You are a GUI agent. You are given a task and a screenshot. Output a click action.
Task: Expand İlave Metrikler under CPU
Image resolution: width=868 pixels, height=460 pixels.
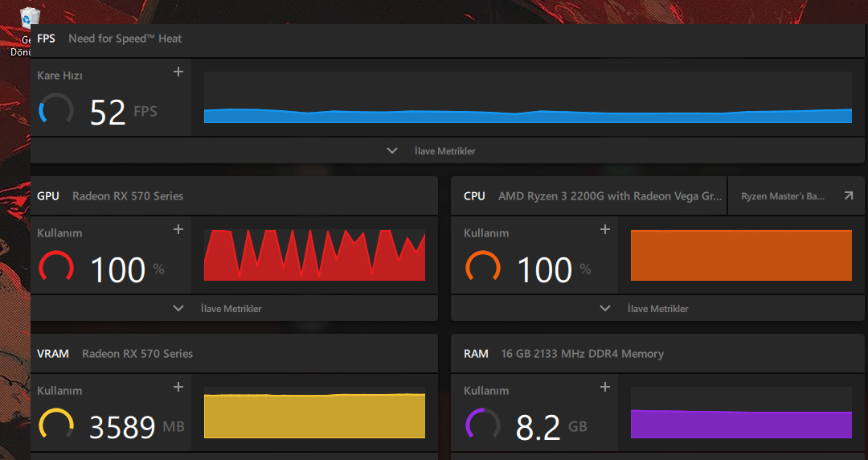point(645,308)
